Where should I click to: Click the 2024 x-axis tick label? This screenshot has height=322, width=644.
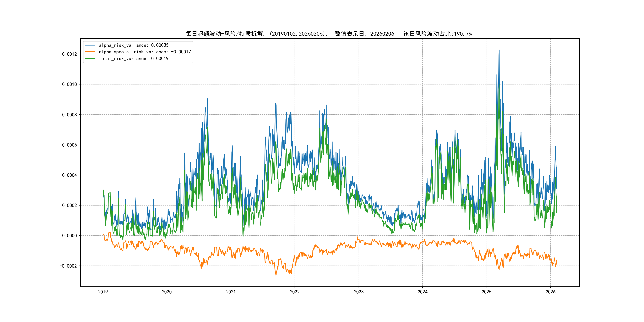point(423,292)
